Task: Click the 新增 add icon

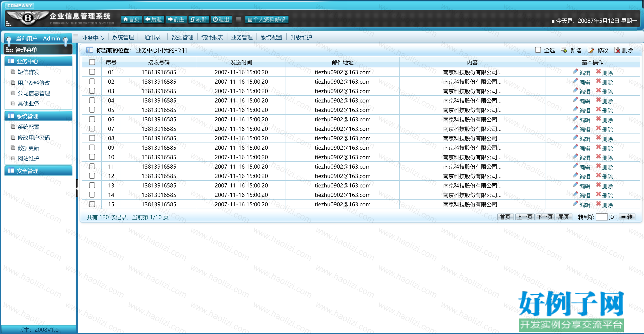Action: click(x=564, y=50)
